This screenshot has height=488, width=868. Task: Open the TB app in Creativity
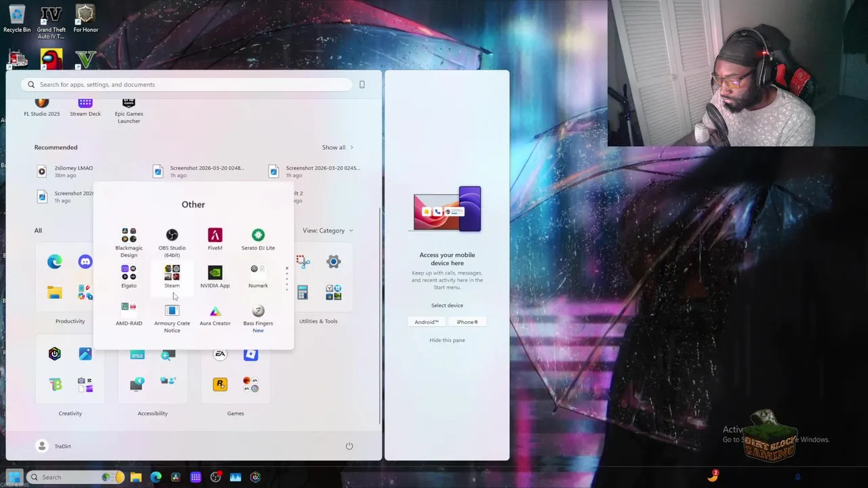click(54, 384)
